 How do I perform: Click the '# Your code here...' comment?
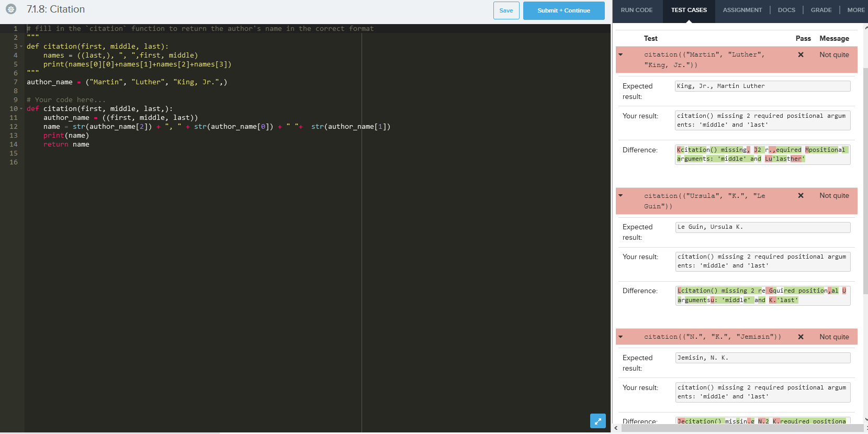point(66,100)
